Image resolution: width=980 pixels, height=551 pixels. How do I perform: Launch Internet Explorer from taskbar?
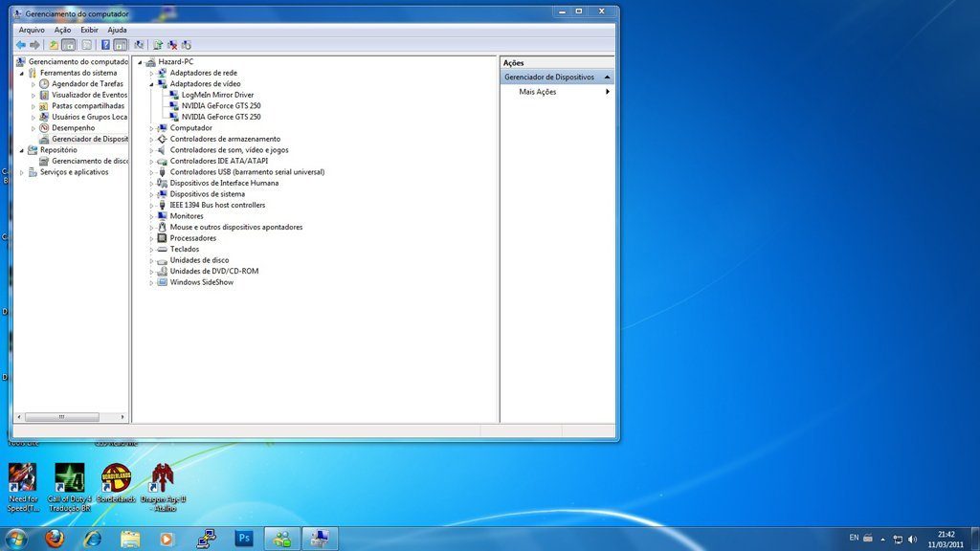(x=93, y=539)
